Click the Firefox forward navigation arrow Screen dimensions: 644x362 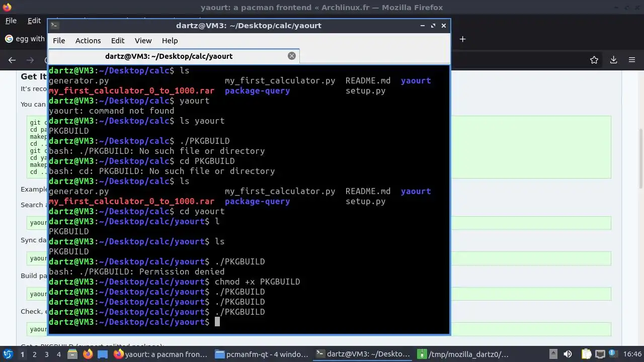(30, 60)
